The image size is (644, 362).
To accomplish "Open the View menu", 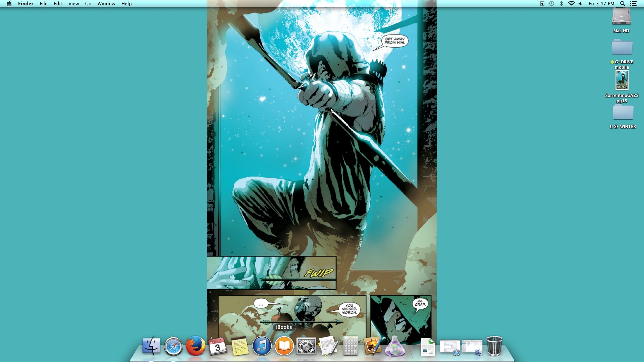I will (74, 4).
